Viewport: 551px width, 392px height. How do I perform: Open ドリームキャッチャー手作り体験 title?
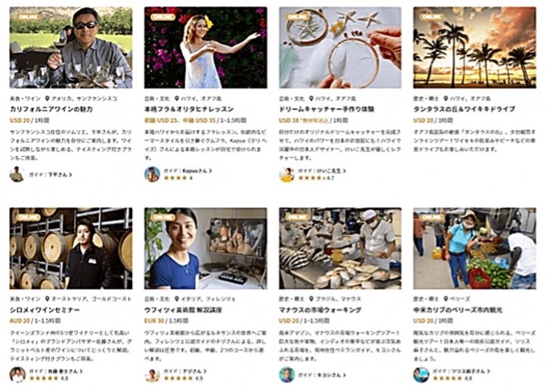327,109
